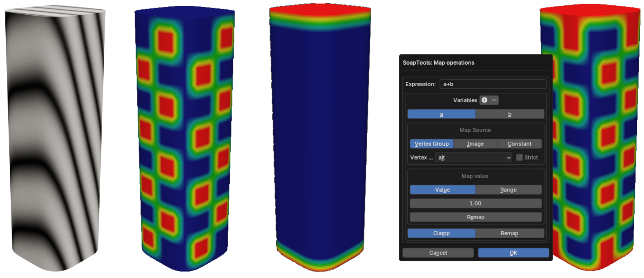Screen dimensions: 644x278
Task: Choose Vertex Group as map source
Action: pyautogui.click(x=431, y=144)
